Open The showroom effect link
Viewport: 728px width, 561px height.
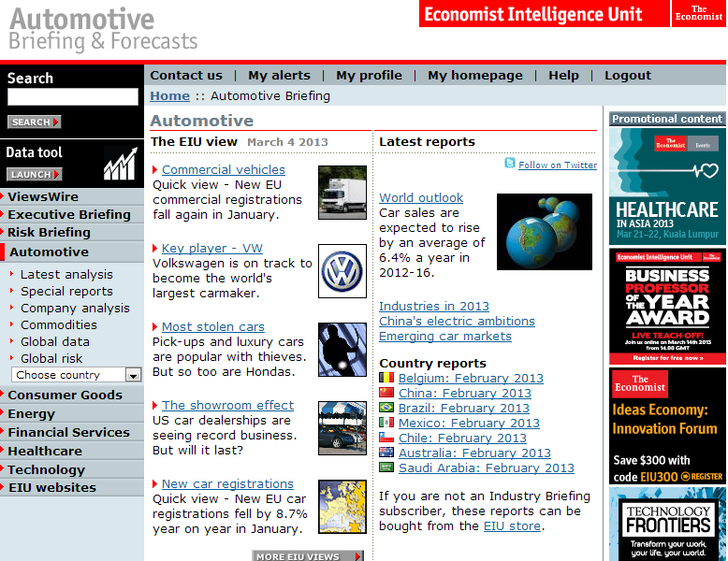(x=228, y=405)
